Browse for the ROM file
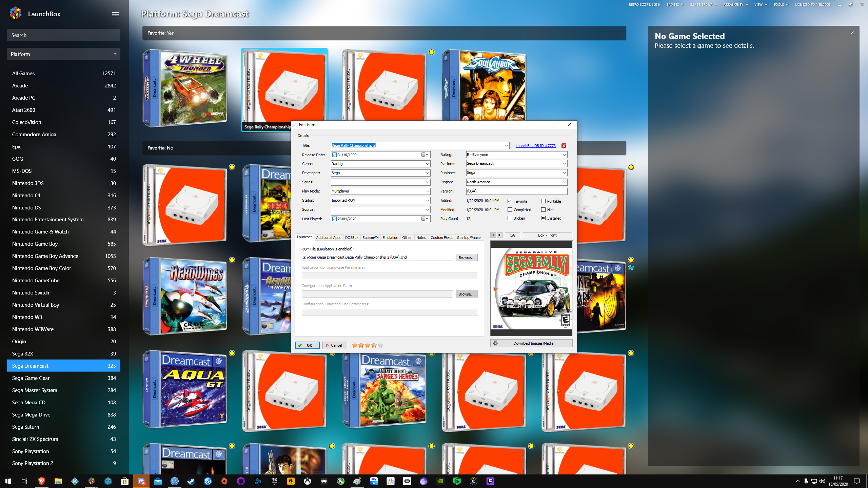 [x=467, y=258]
